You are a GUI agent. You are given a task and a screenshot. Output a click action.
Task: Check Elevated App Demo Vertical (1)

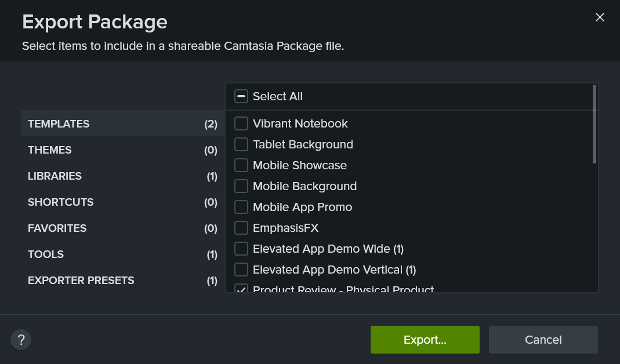241,270
